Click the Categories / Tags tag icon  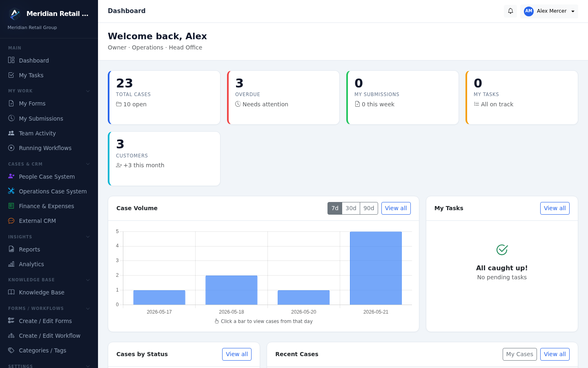tap(11, 350)
